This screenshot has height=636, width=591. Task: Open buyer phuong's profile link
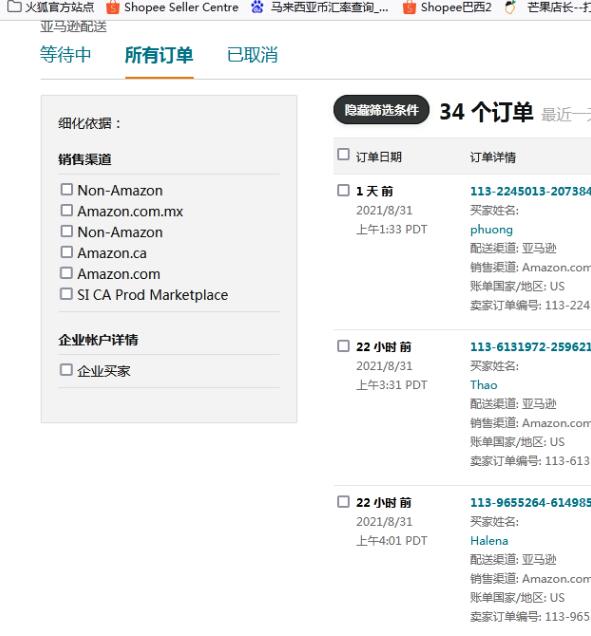tap(491, 230)
